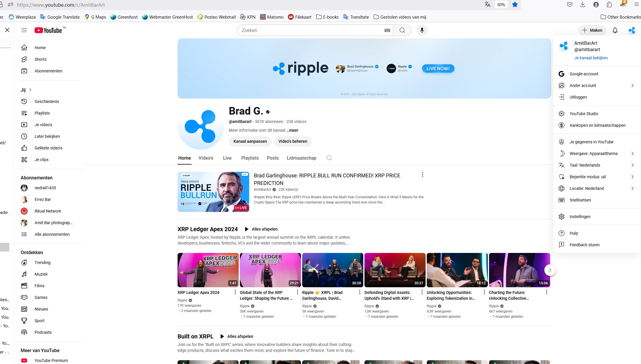This screenshot has width=641, height=364.
Task: Open the notifications bell
Action: [x=615, y=30]
